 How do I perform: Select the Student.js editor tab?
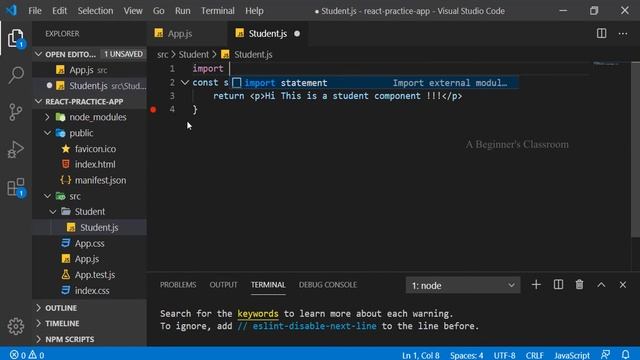268,34
